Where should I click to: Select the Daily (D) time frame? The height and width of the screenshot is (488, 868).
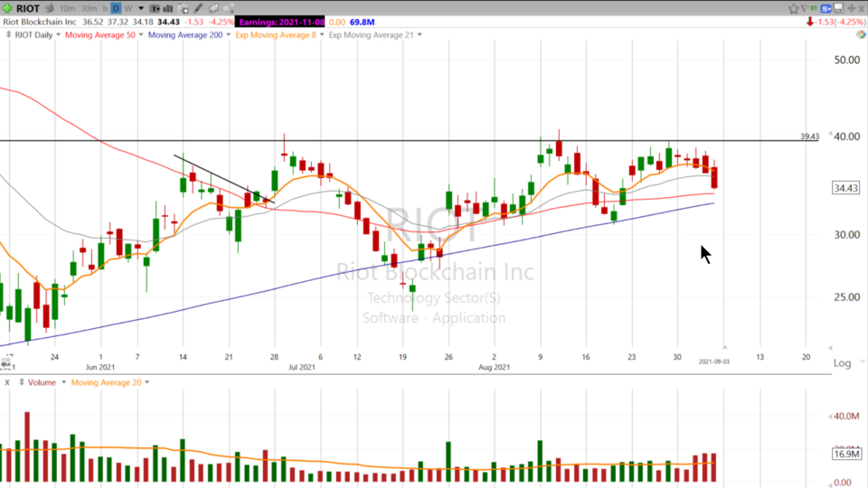pyautogui.click(x=116, y=8)
